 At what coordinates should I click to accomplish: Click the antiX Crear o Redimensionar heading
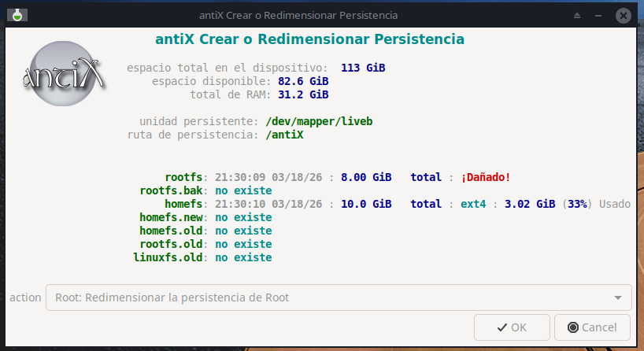pyautogui.click(x=309, y=39)
